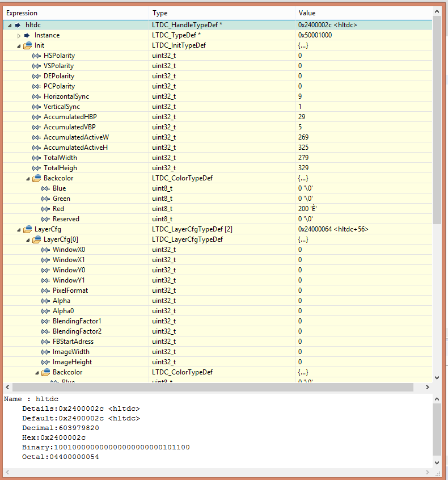Collapse the Init Backcolor node
Image resolution: width=448 pixels, height=480 pixels.
(x=28, y=179)
